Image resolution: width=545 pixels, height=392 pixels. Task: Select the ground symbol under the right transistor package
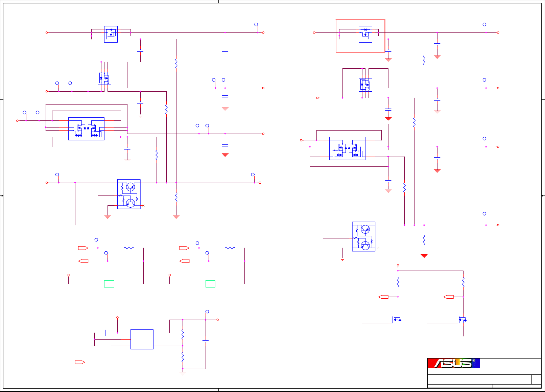click(x=342, y=259)
